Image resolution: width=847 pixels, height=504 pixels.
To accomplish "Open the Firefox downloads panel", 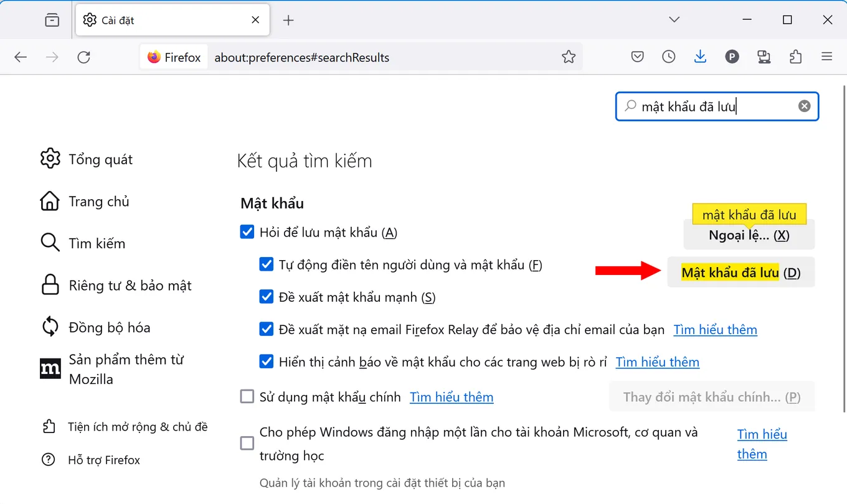I will 700,57.
